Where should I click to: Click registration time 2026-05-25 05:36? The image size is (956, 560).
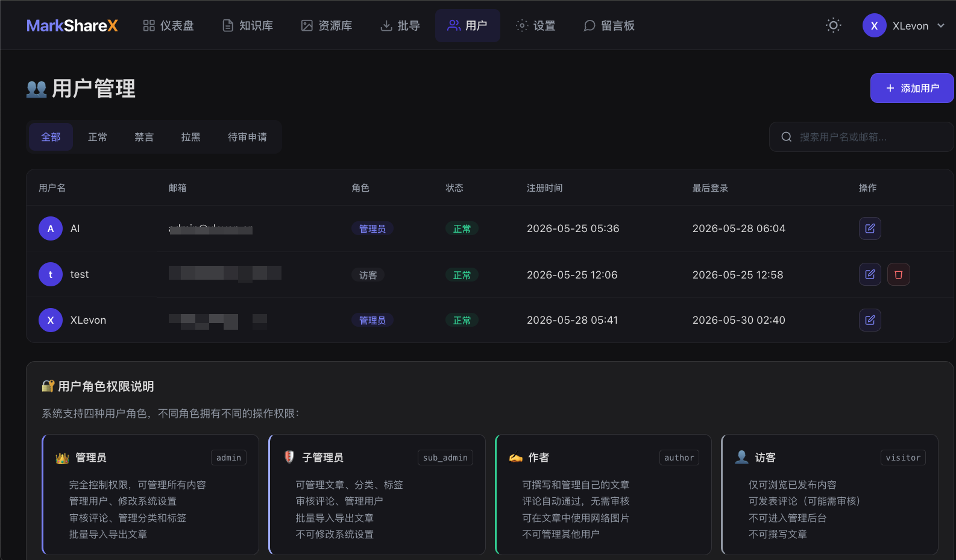pyautogui.click(x=573, y=228)
